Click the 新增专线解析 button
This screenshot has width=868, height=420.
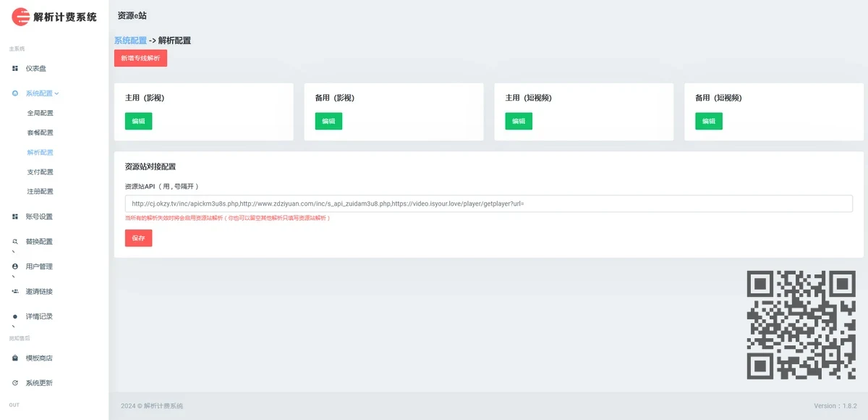point(140,58)
